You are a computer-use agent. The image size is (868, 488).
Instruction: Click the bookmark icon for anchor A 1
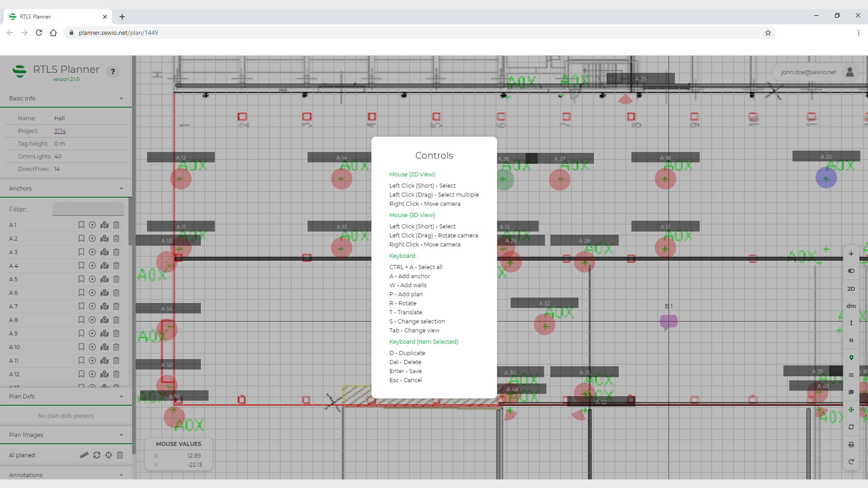pyautogui.click(x=81, y=225)
